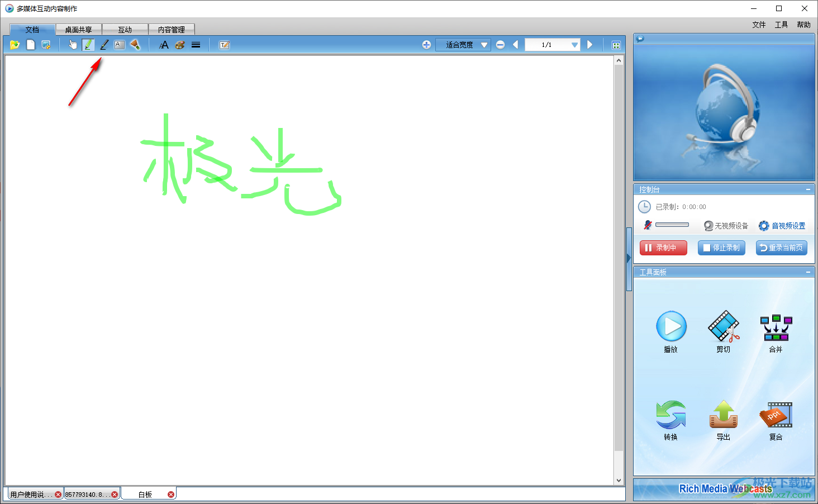818x504 pixels.
Task: Toggle the muted microphone icon
Action: pos(648,225)
